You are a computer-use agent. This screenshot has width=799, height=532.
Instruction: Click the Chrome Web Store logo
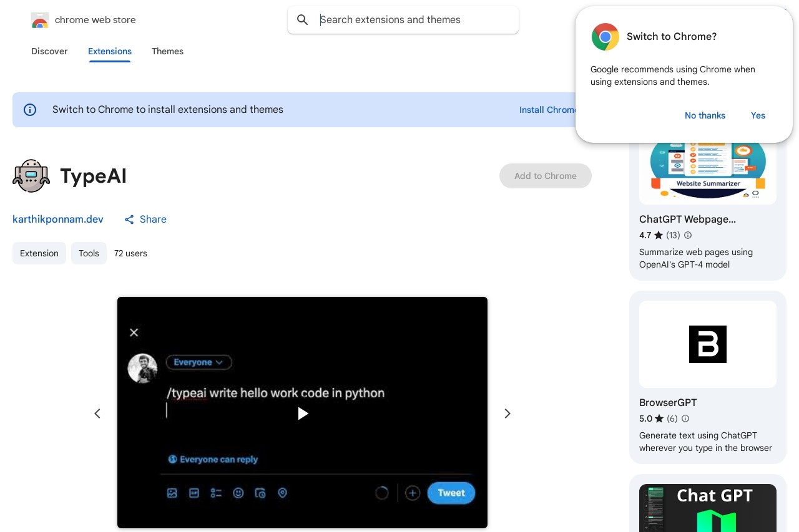pyautogui.click(x=40, y=20)
